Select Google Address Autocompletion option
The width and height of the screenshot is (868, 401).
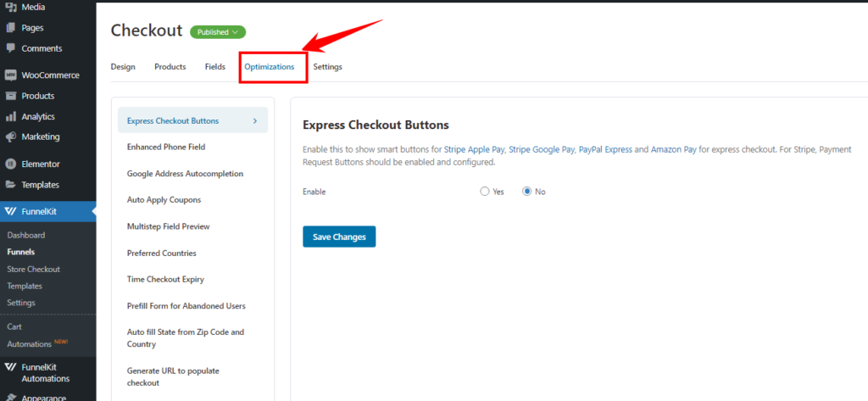tap(185, 173)
